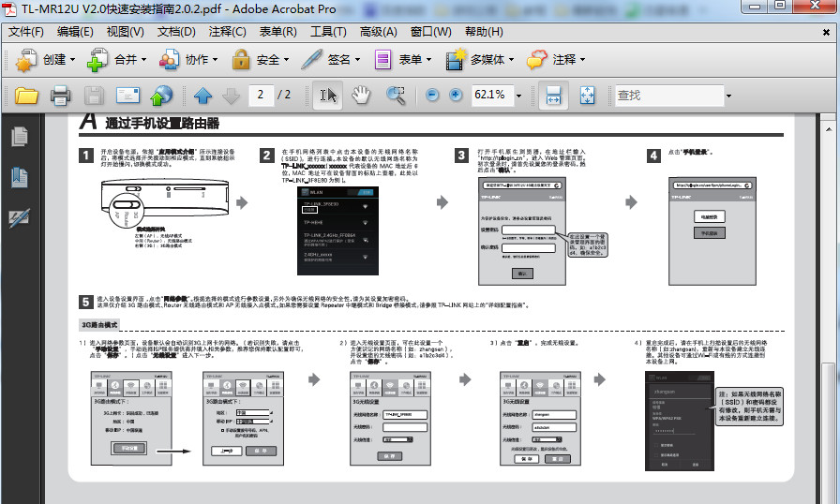Viewport: 840px width, 504px height.
Task: Open the Signatures panel in sidebar
Action: (x=20, y=217)
